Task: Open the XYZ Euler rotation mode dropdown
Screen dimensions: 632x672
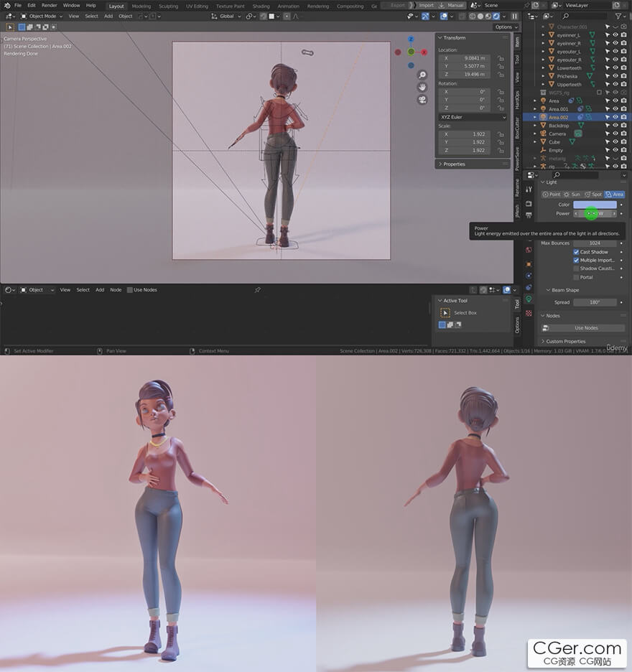Action: [x=473, y=116]
